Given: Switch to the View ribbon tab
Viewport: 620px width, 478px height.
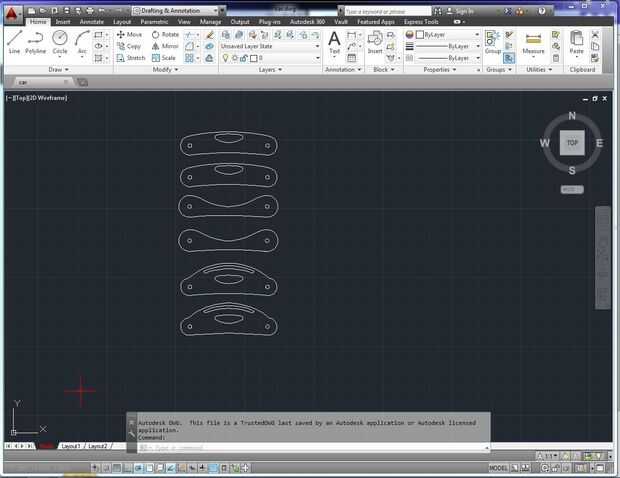Looking at the screenshot, I should click(x=184, y=22).
